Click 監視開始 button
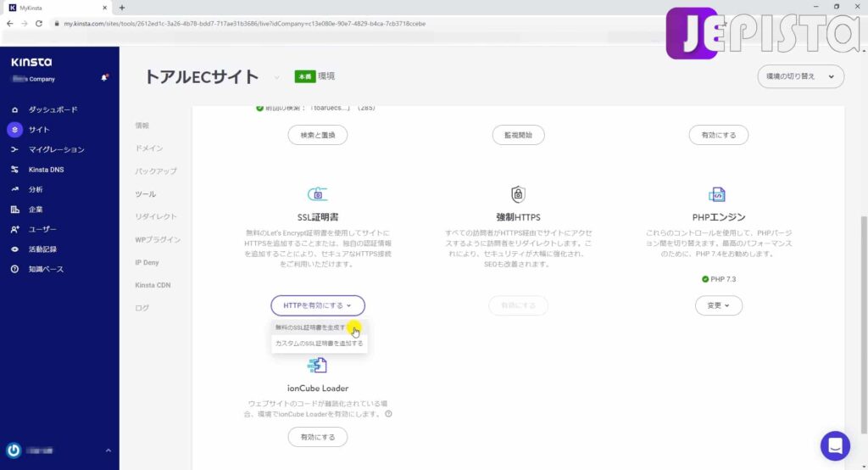This screenshot has width=868, height=470. (518, 135)
